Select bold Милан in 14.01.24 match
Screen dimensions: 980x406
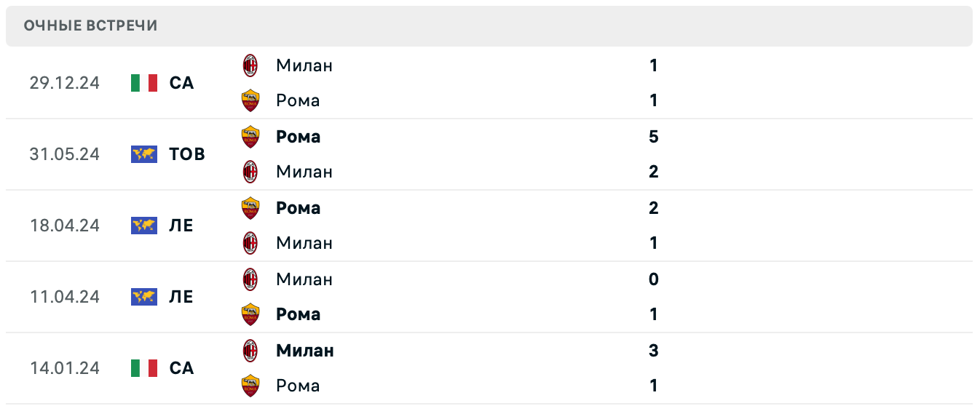[x=305, y=351]
